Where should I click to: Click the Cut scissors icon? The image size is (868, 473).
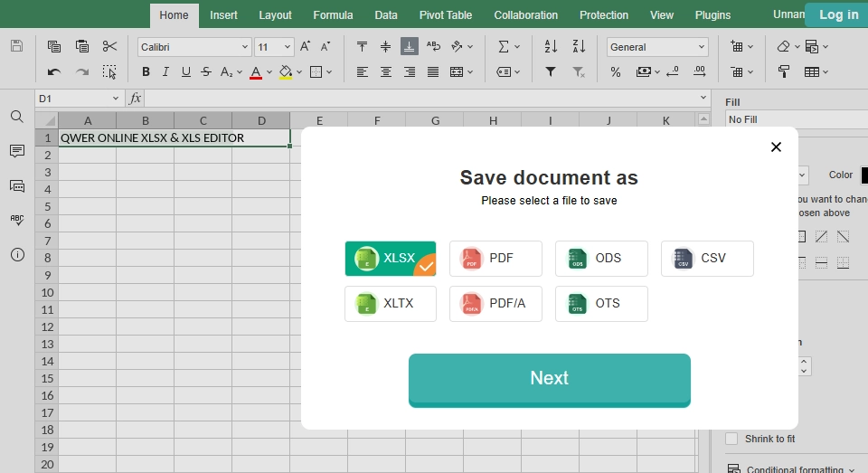coord(109,46)
